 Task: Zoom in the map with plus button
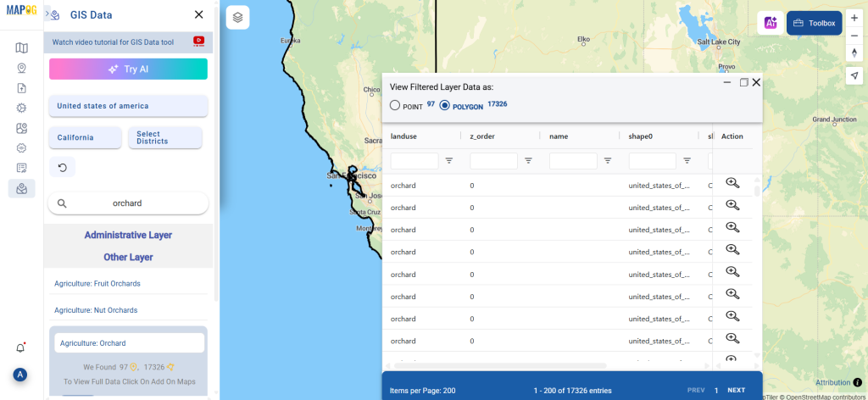coord(854,17)
